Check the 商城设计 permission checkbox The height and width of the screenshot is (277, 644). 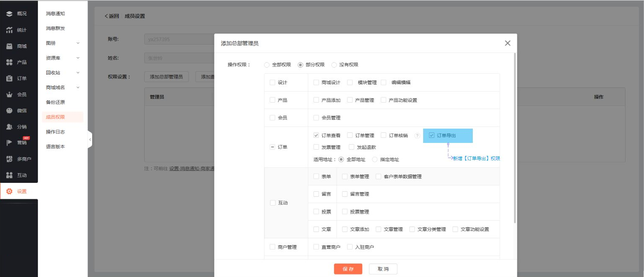click(316, 82)
